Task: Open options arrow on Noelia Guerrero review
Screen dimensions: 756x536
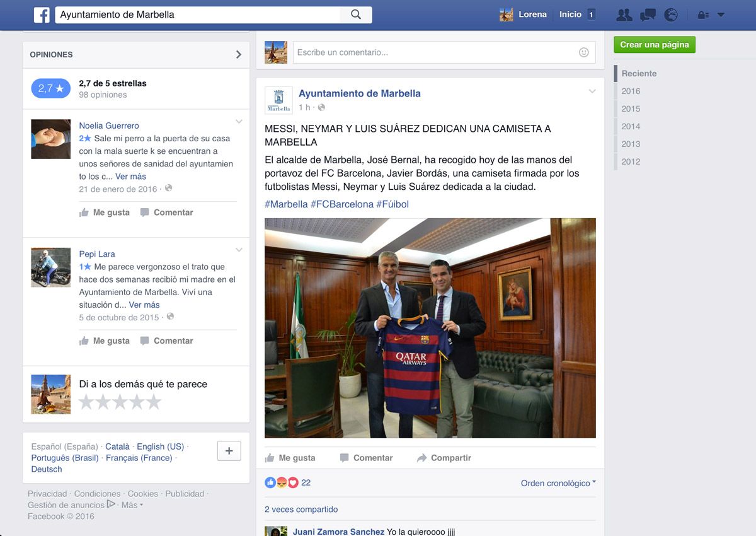Action: pyautogui.click(x=239, y=122)
